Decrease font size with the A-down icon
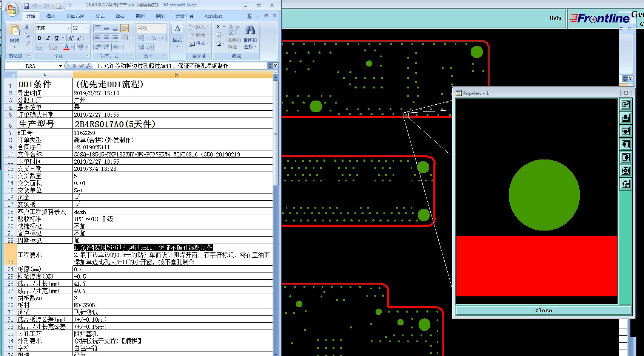 79,38
